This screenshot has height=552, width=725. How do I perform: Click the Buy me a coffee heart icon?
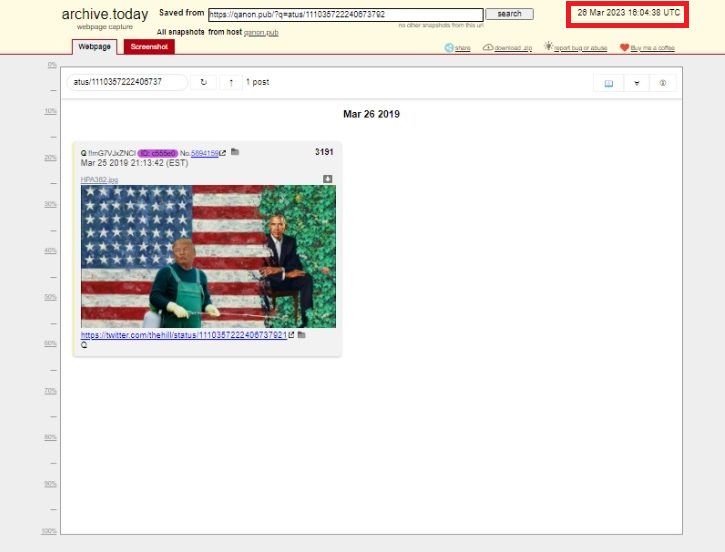624,47
